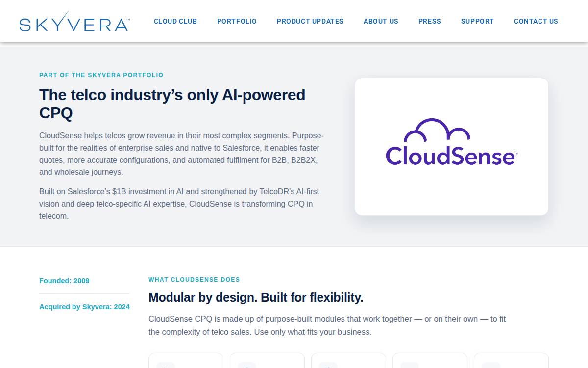Click "Modular by design. Built for flexibility." heading
Viewport: 588px width, 368px height.
[256, 297]
